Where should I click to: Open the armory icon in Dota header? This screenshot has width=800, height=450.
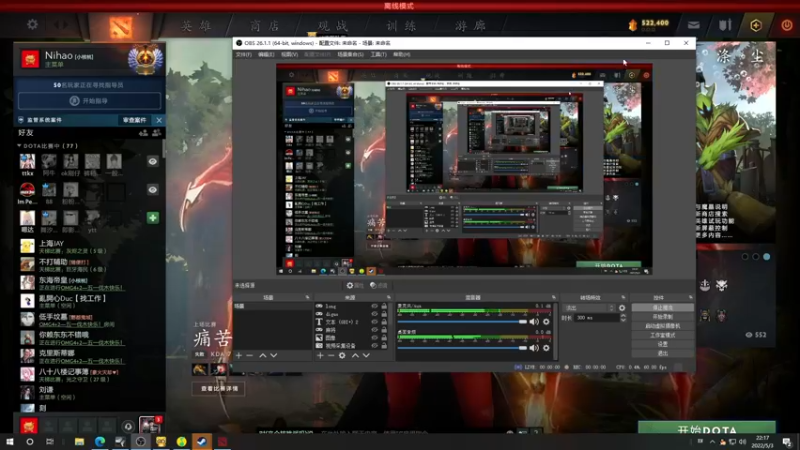[x=725, y=24]
